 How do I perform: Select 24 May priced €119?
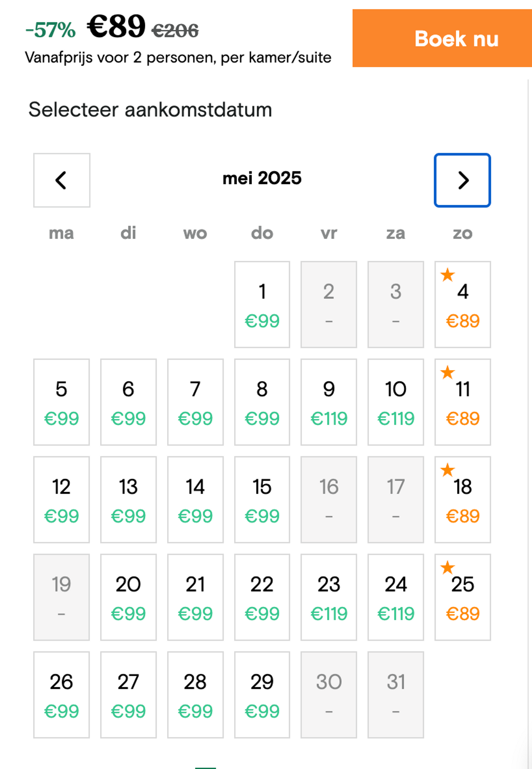coord(396,597)
